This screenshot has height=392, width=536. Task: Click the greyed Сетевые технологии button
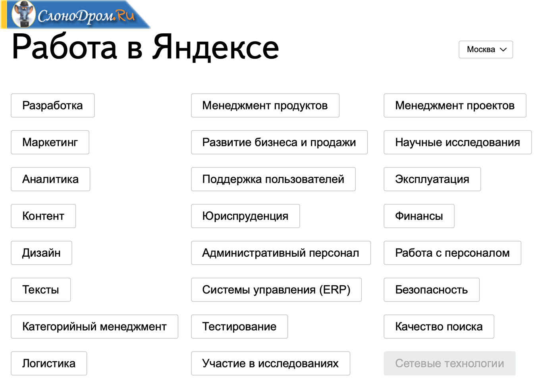click(450, 364)
